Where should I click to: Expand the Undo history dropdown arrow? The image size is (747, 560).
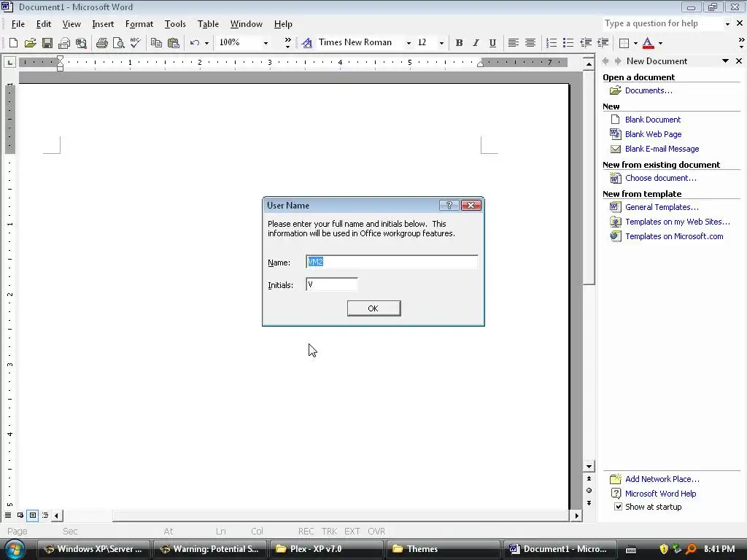point(206,43)
